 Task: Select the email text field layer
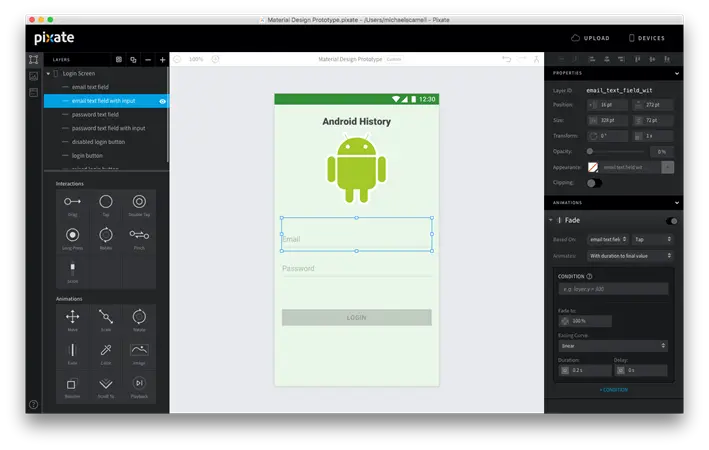click(106, 87)
